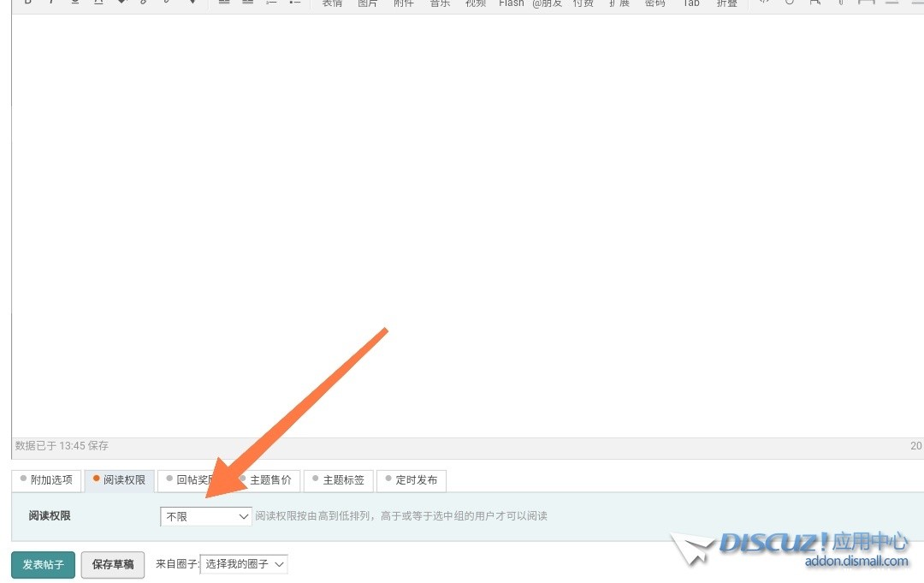Switch to the 主题售价 tab
Image resolution: width=924 pixels, height=583 pixels.
pos(266,480)
